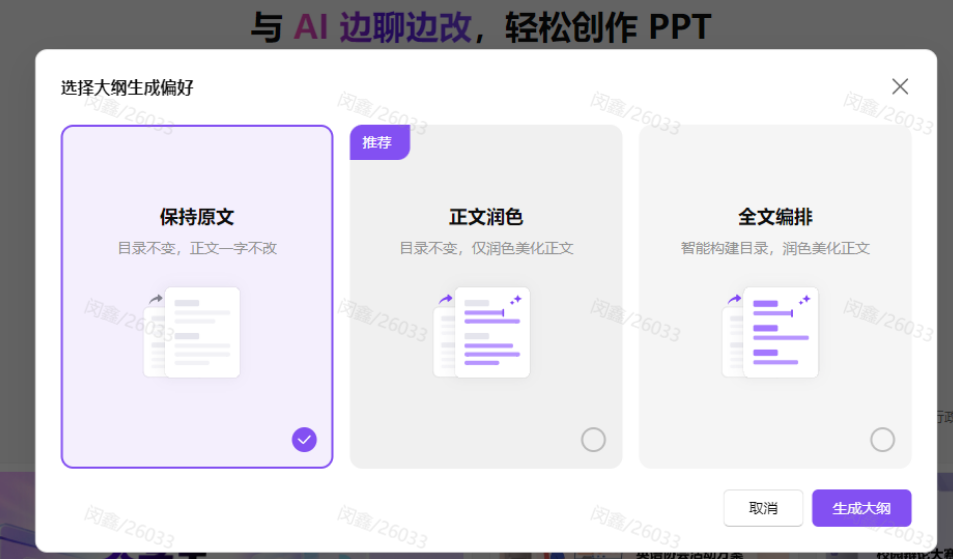Select the 正文润色 option card
Viewport: 953px width, 559px height.
click(x=486, y=297)
